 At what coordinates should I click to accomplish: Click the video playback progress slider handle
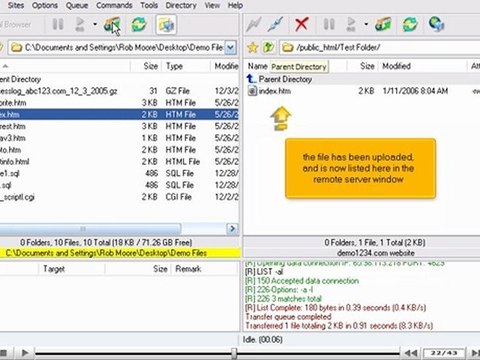(234, 353)
